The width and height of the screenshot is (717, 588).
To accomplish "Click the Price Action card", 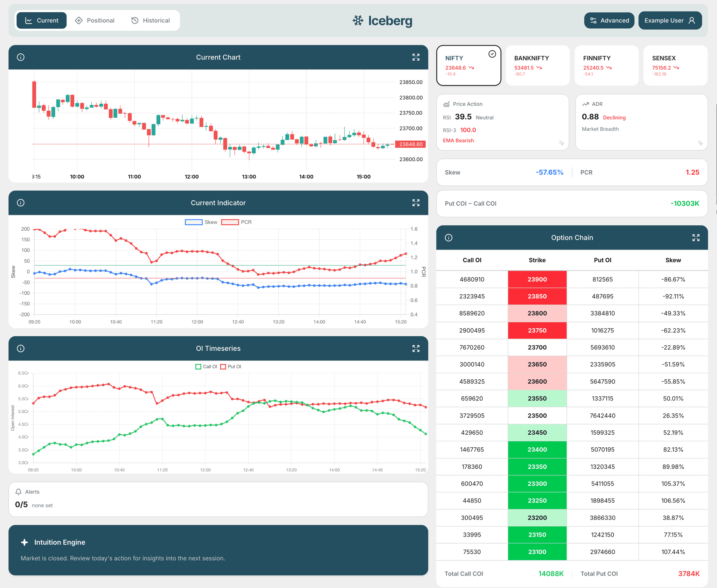I will (x=502, y=122).
